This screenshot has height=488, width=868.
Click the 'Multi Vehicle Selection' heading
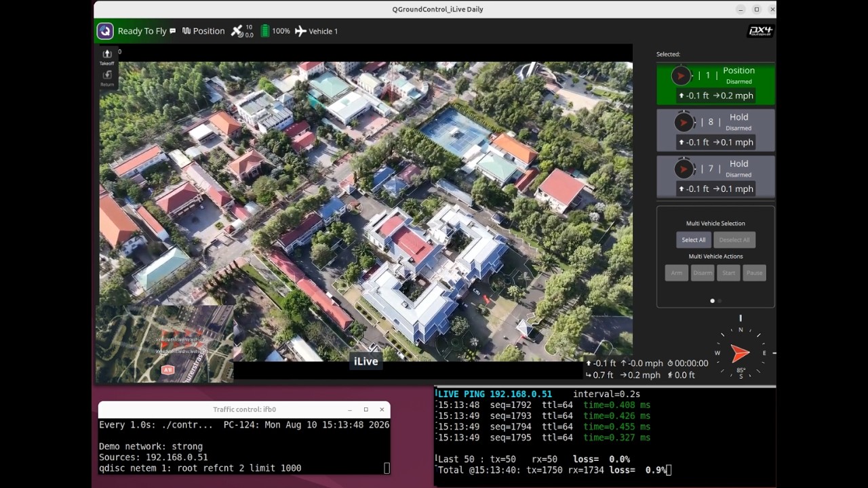coord(715,223)
